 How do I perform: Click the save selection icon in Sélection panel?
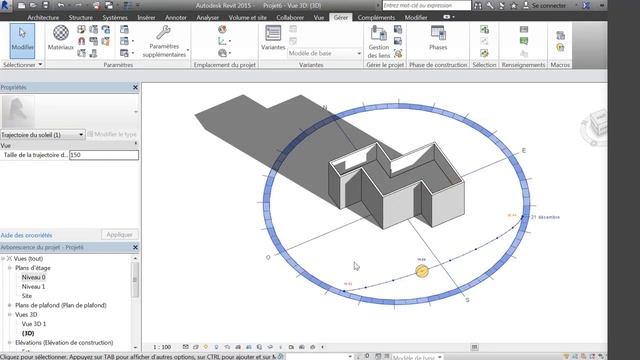(x=484, y=29)
